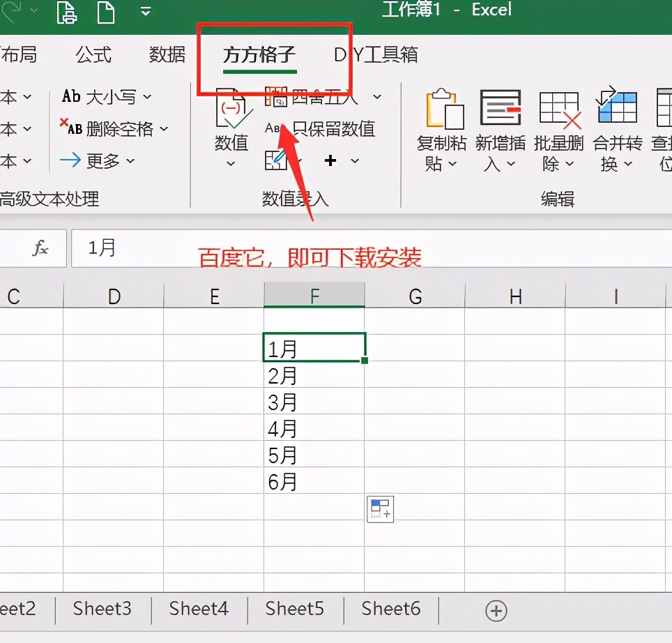Expand 合并转换 dropdown arrow

[628, 164]
